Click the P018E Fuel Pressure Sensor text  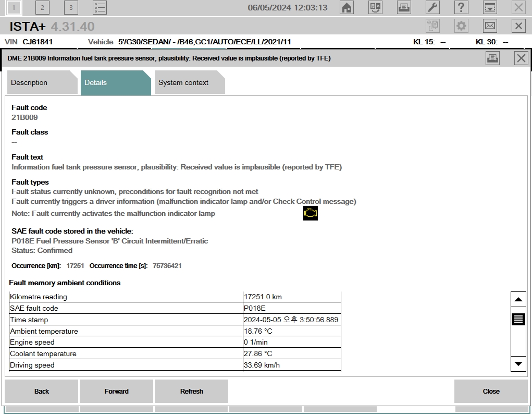pos(109,241)
